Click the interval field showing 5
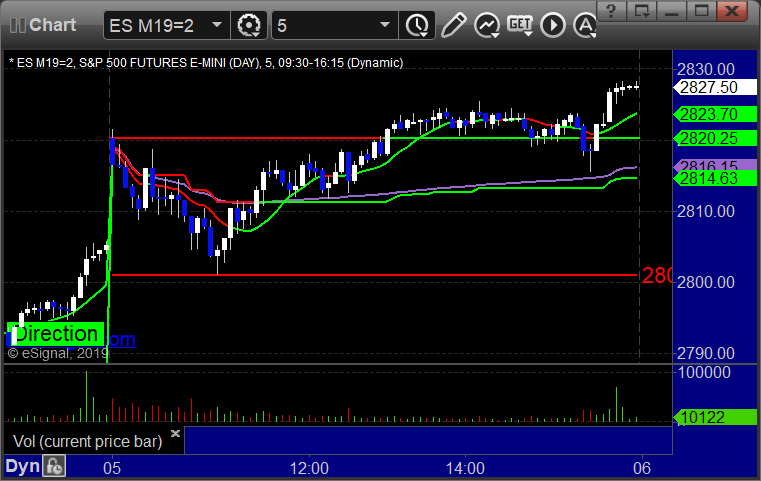 tap(335, 25)
